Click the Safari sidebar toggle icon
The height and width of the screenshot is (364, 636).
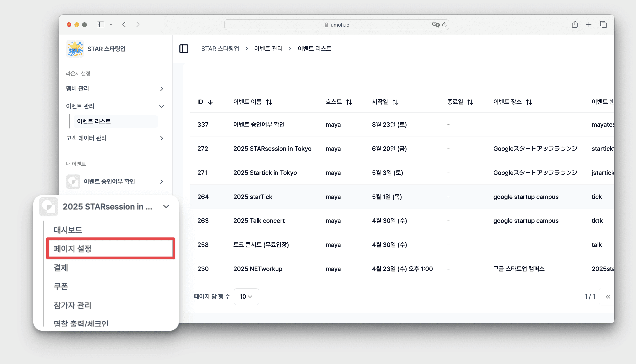(x=100, y=24)
